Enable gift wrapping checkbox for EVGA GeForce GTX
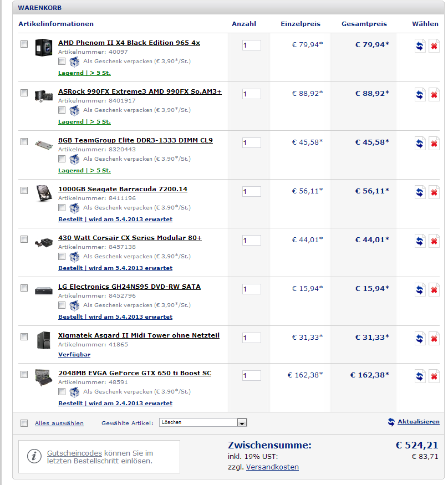Viewport: 448px width, 485px height. click(62, 391)
